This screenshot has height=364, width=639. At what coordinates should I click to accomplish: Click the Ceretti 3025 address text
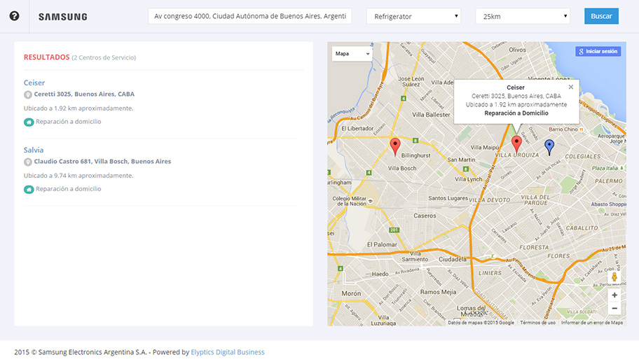click(84, 94)
